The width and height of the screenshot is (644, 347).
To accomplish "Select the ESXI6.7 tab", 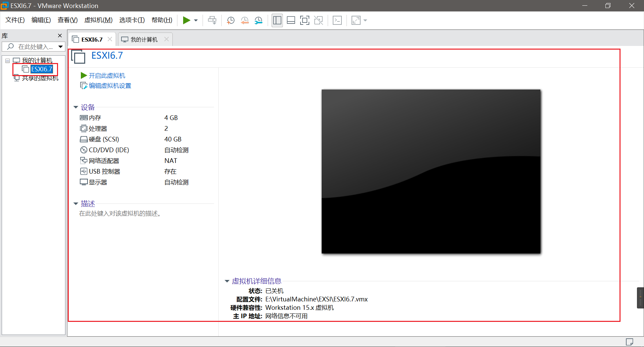I will pyautogui.click(x=92, y=40).
